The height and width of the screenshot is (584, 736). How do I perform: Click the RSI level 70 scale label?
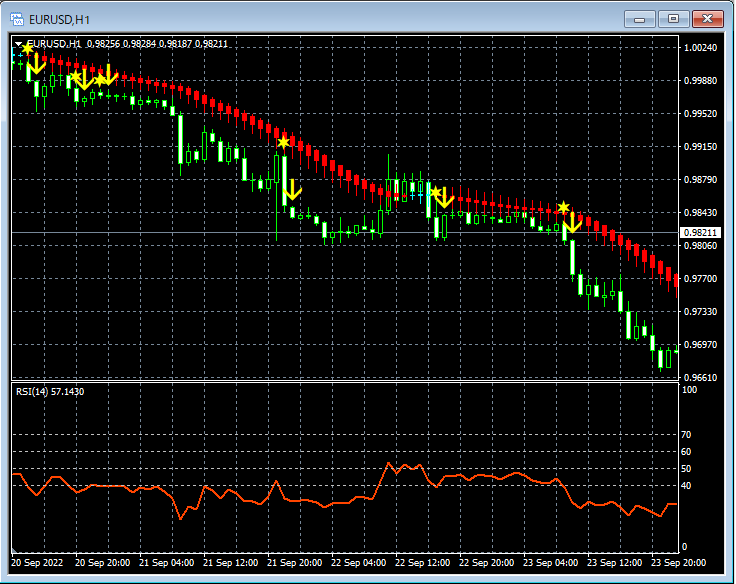(x=686, y=435)
